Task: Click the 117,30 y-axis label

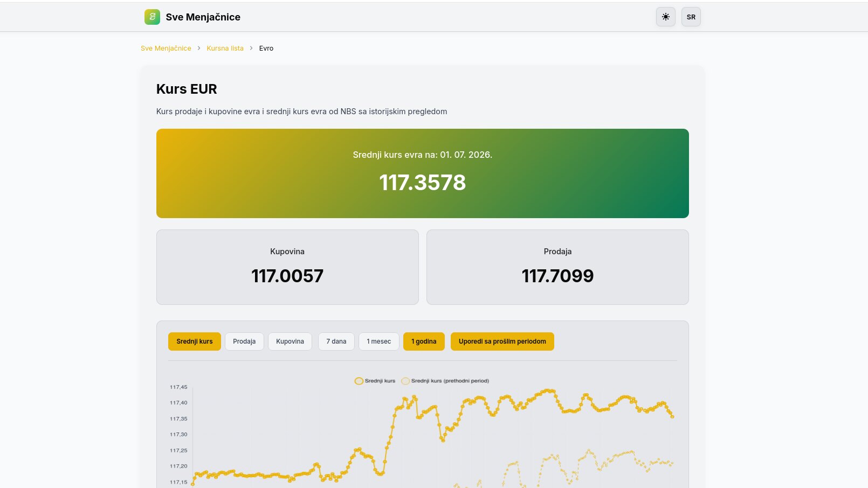Action: (x=178, y=434)
